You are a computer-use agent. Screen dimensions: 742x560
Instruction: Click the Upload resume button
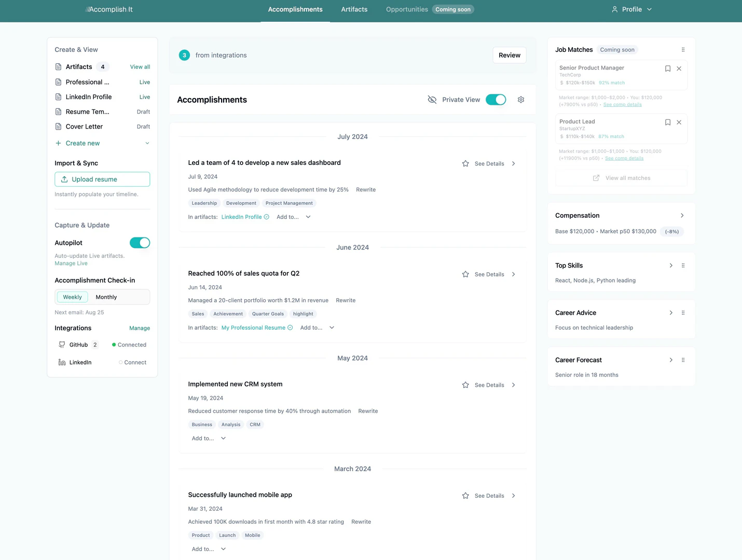coord(102,179)
